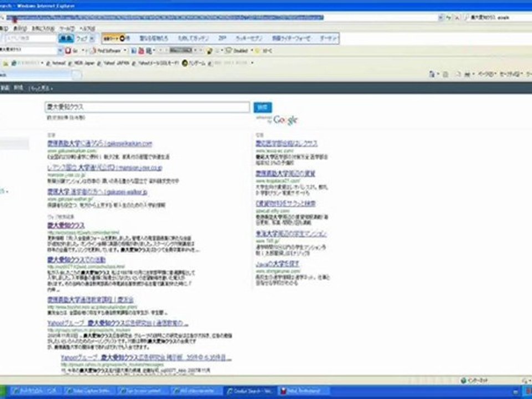
Task: Open the ページ(P) command bar menu
Action: (486, 74)
